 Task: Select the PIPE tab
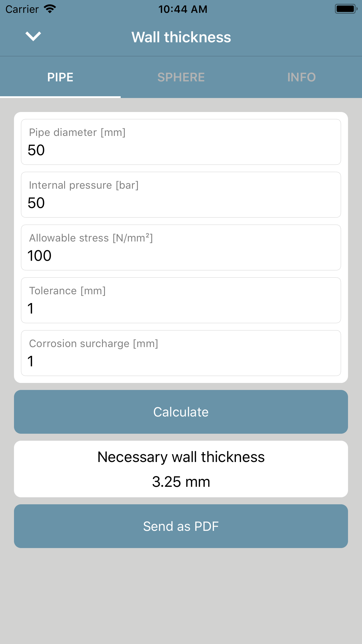pos(60,77)
